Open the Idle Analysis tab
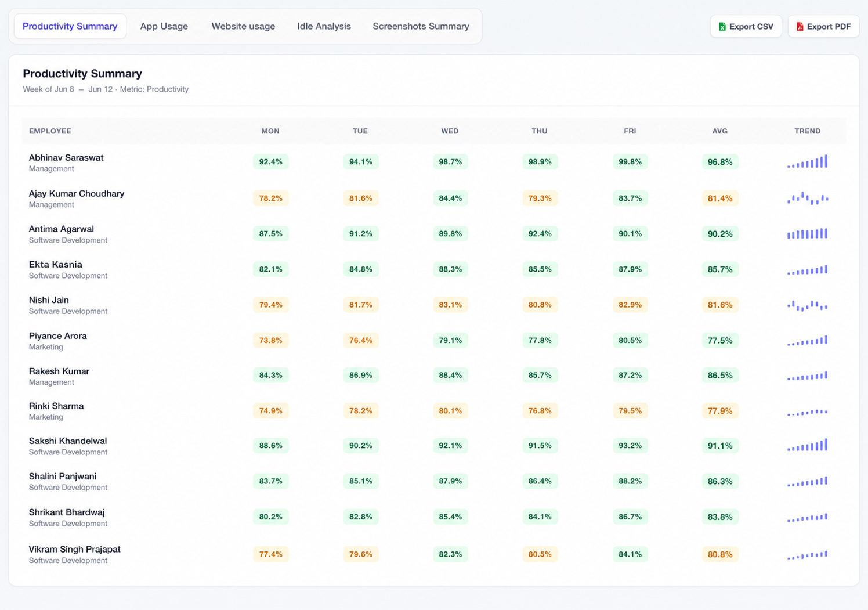 pos(324,26)
